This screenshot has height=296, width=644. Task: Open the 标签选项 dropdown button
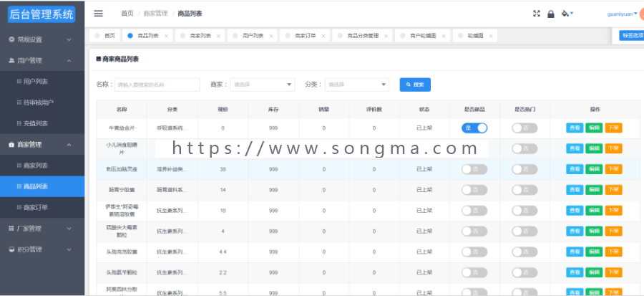[632, 36]
